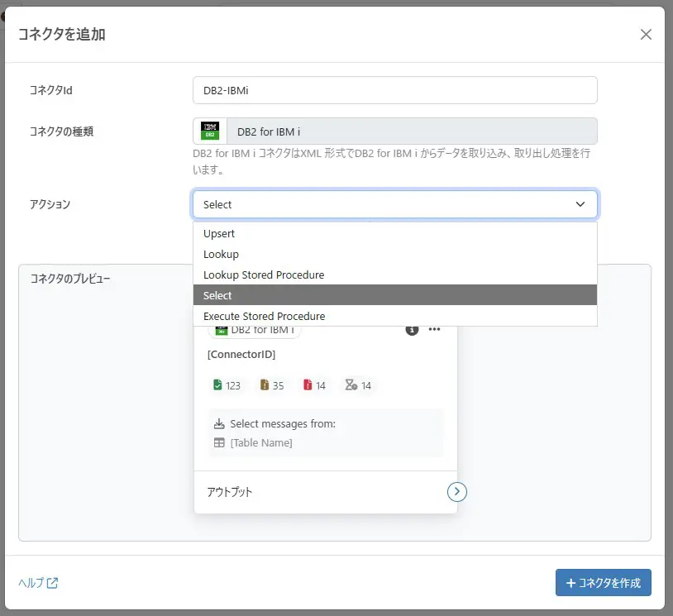
Task: Open the three-dots menu on preview card
Action: (434, 329)
